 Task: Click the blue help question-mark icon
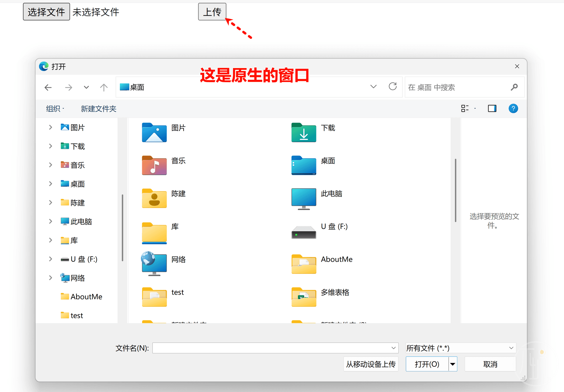(x=513, y=109)
